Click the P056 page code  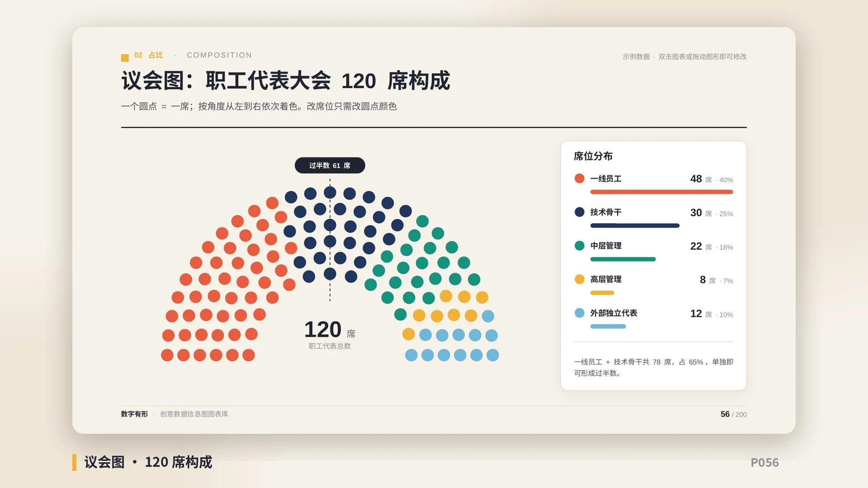(x=764, y=463)
